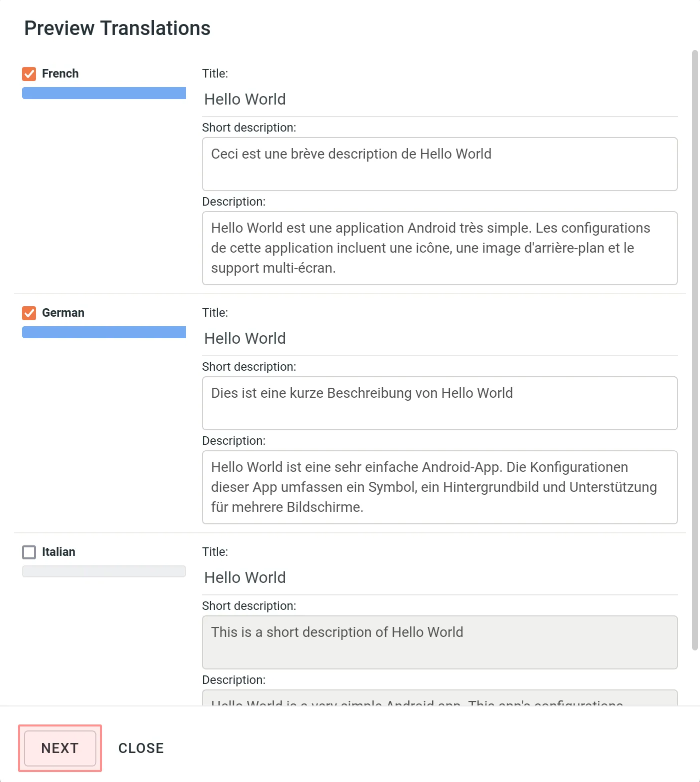
Task: Click the NEXT button
Action: 59,747
